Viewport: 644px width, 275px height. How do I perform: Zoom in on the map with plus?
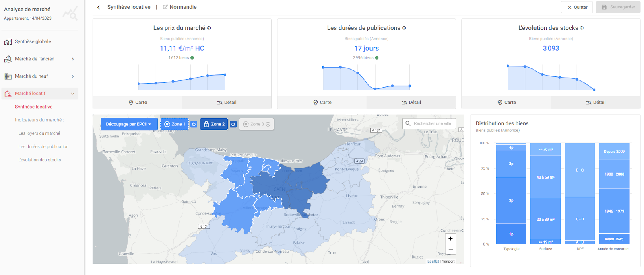tap(450, 239)
